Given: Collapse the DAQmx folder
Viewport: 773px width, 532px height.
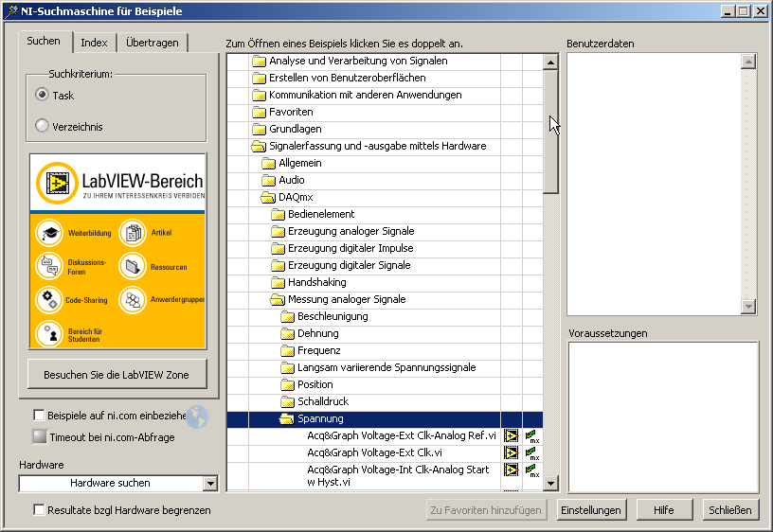Looking at the screenshot, I should click(x=268, y=198).
